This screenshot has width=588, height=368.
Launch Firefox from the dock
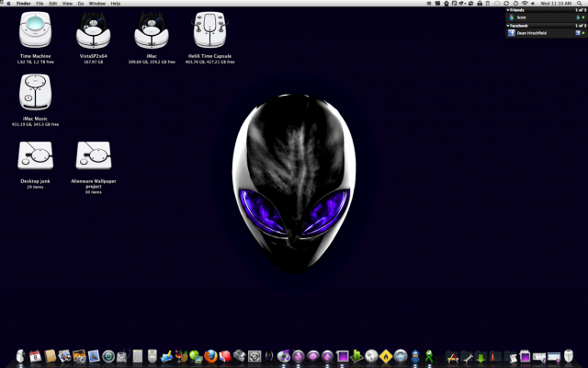(x=210, y=356)
